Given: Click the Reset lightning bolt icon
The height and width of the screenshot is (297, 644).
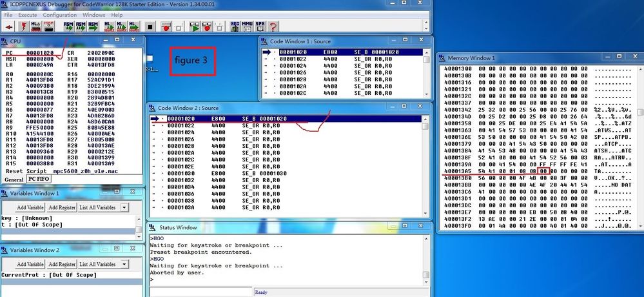Looking at the screenshot, I should click(x=24, y=26).
